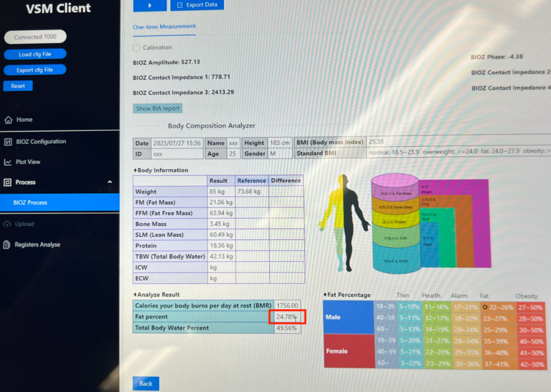551x392 pixels.
Task: Click the Load cfg File button
Action: (x=35, y=55)
